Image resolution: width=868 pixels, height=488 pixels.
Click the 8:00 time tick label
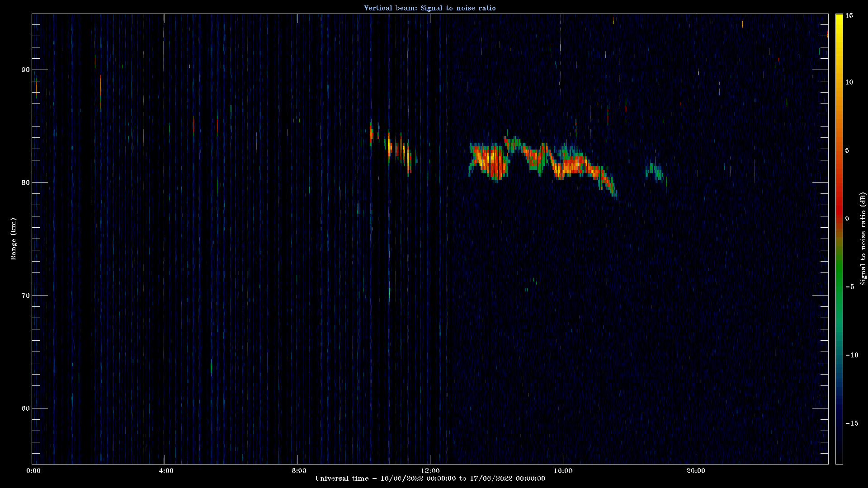(x=299, y=471)
